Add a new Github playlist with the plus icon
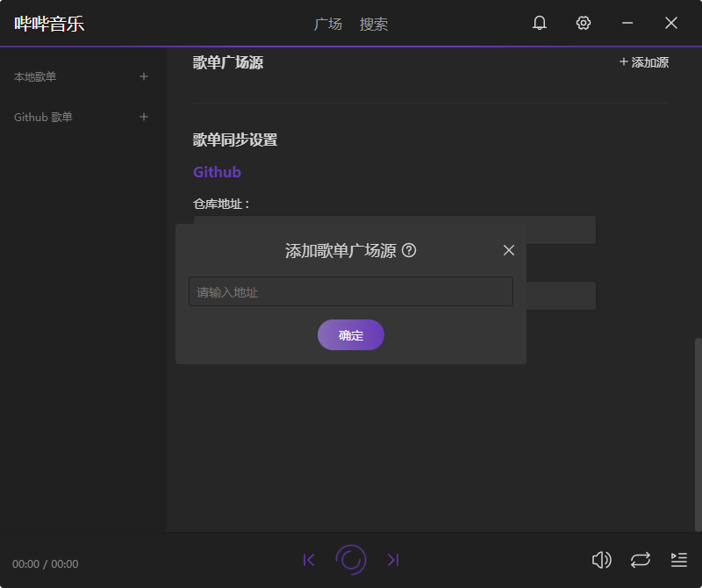 click(144, 117)
